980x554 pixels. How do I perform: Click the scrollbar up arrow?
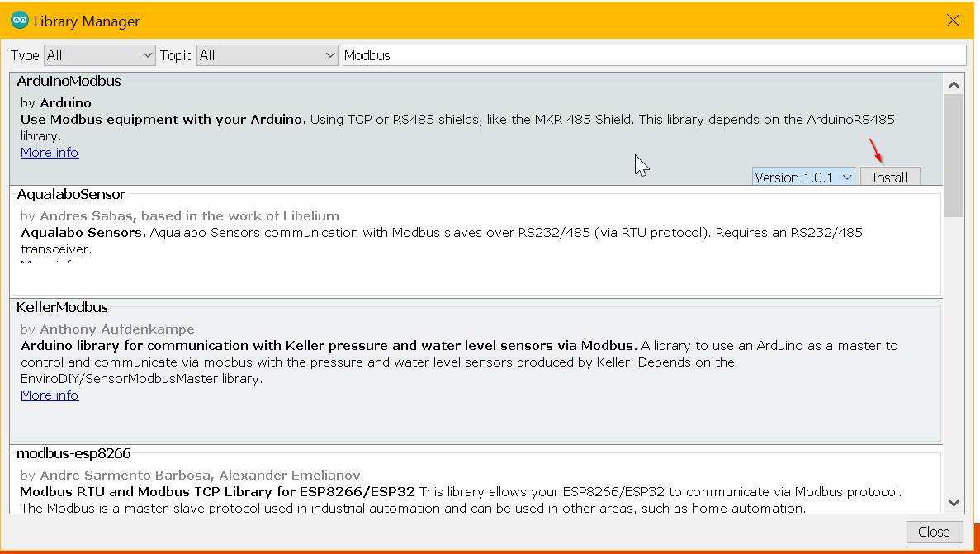tap(953, 84)
